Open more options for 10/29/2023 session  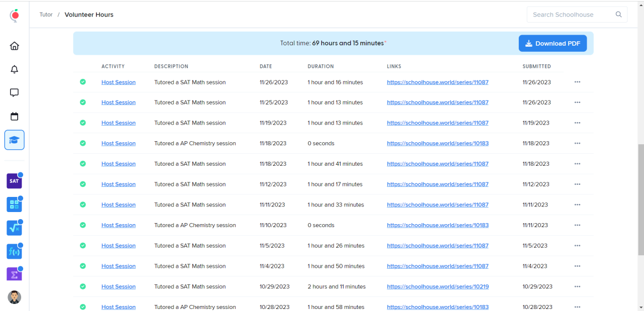[577, 286]
